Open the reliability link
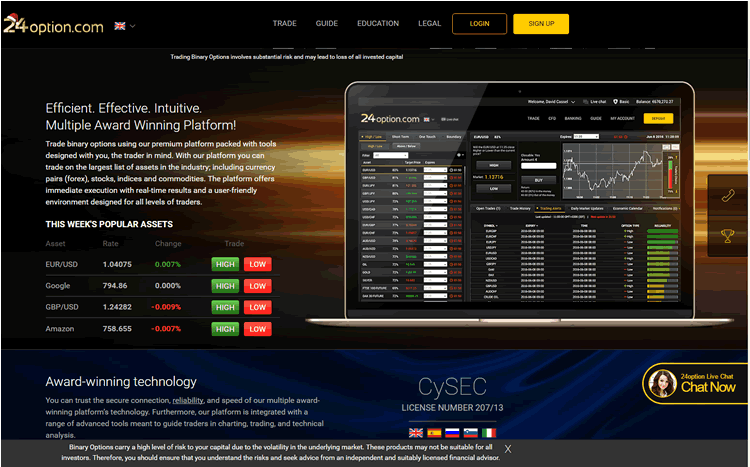The image size is (750, 467). click(188, 400)
